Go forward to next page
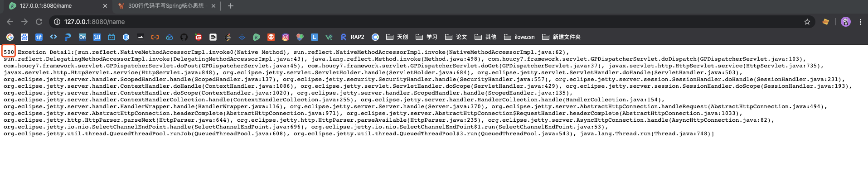 point(24,22)
